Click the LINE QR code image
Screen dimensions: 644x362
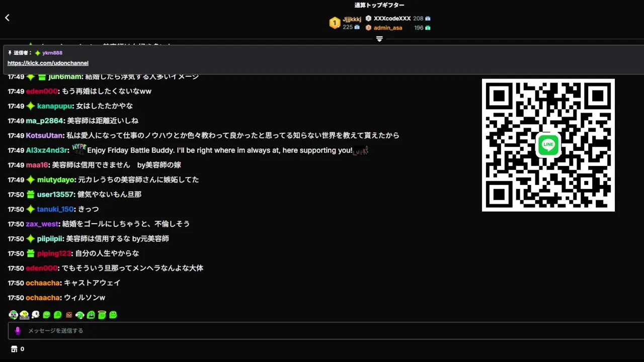coord(548,145)
